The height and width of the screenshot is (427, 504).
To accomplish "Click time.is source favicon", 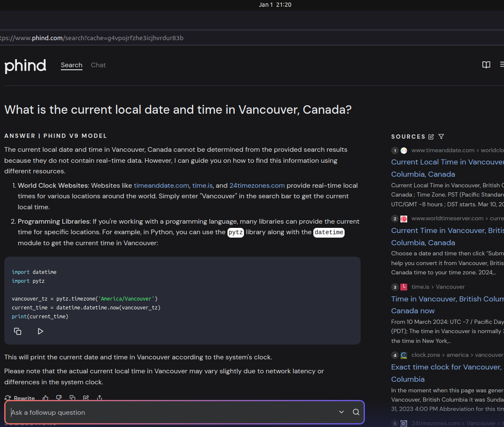I will [x=404, y=287].
